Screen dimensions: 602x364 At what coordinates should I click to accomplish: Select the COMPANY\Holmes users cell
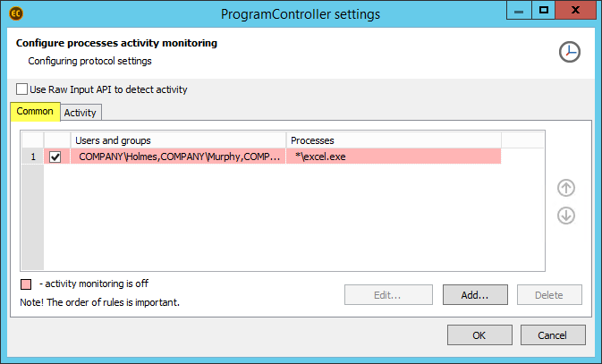tap(178, 157)
